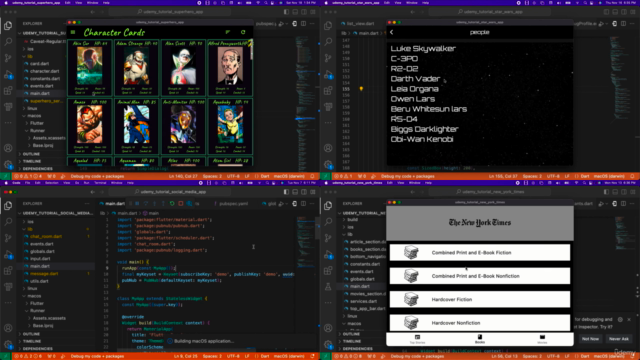This screenshot has height=360, width=640.
Task: Collapse the macos folder in the superhero explorer
Action: coord(34,116)
